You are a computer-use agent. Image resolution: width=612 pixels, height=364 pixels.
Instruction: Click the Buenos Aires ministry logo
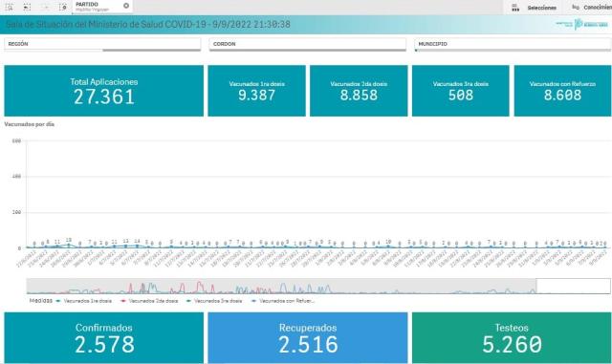[582, 24]
